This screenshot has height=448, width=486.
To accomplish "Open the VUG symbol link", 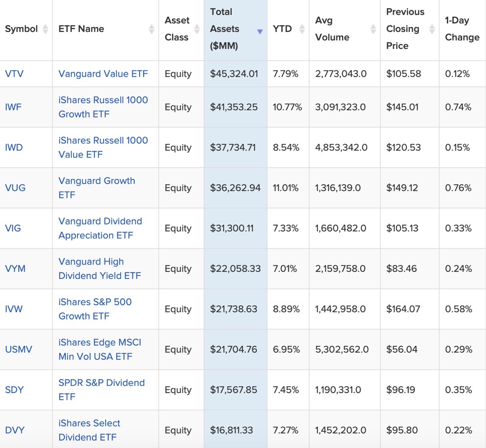I will click(x=15, y=188).
